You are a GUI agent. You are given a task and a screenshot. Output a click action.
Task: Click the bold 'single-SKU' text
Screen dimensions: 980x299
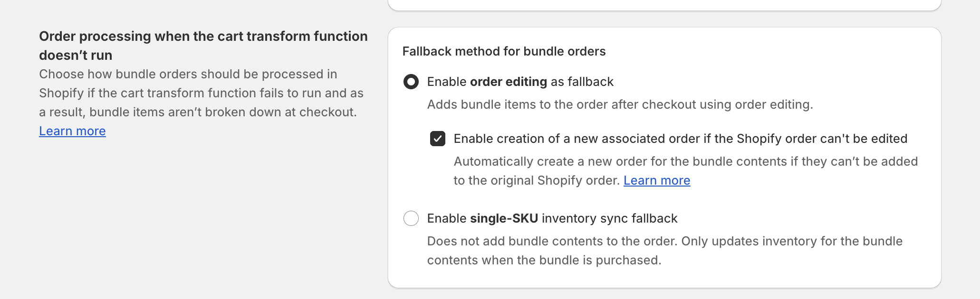click(x=504, y=218)
